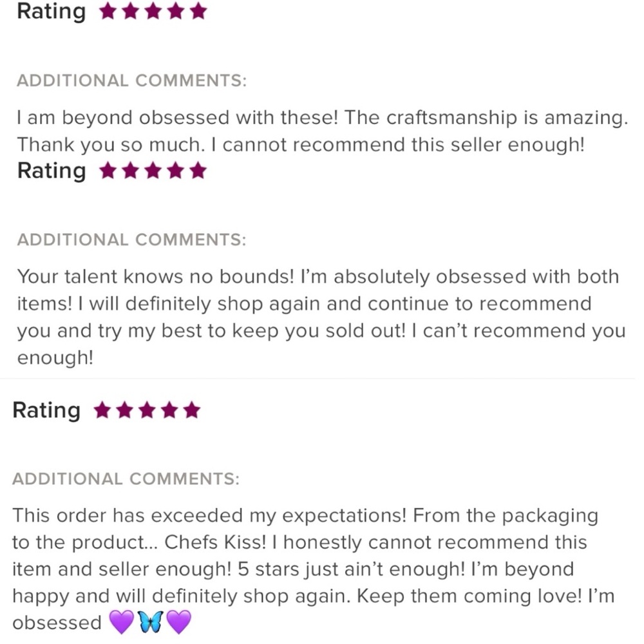Click the fifth star of the third review rating
The width and height of the screenshot is (644, 644).
pyautogui.click(x=192, y=410)
